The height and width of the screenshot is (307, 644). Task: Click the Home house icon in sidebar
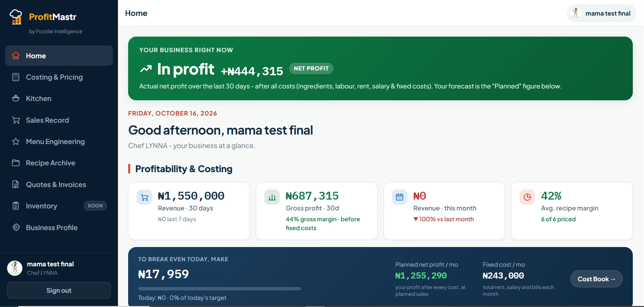tap(16, 56)
